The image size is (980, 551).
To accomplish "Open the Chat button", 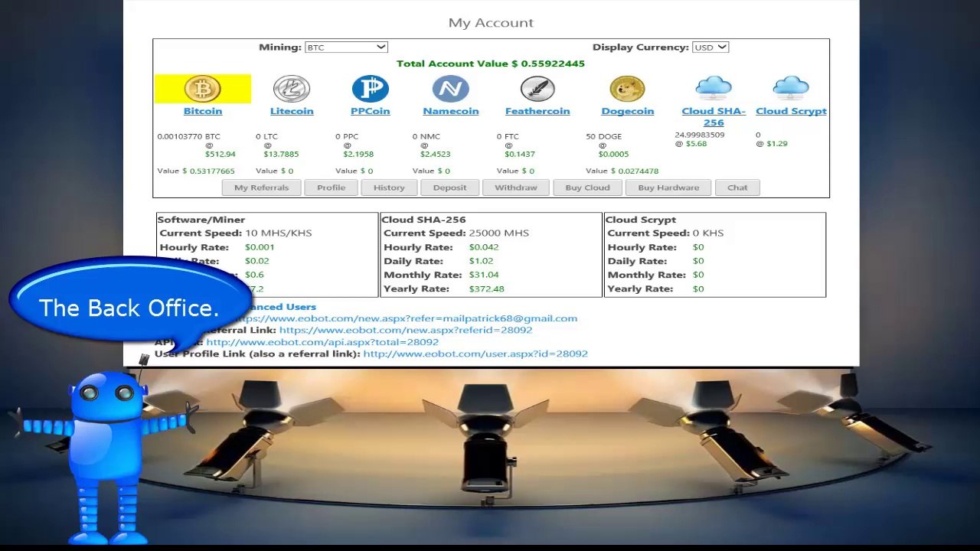I will pos(737,187).
